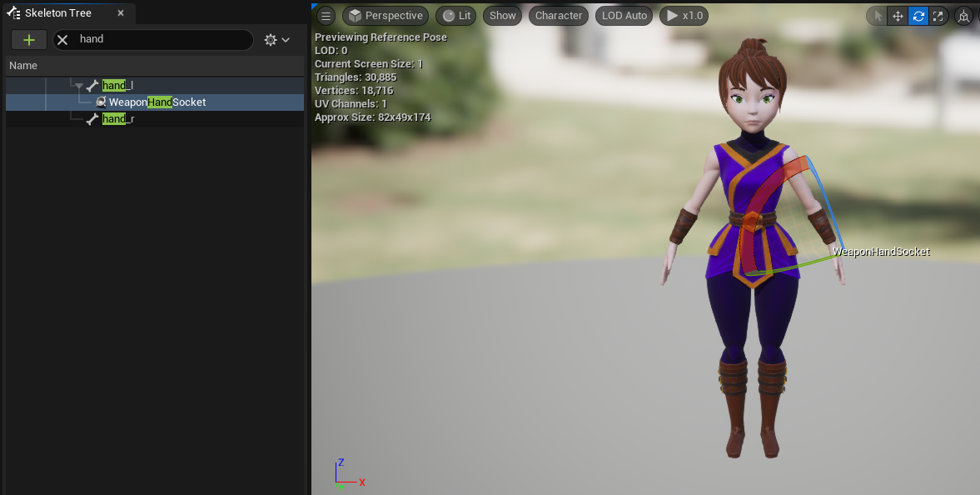
Task: Click the 'Vertices: 18,716' stat text
Action: 354,91
